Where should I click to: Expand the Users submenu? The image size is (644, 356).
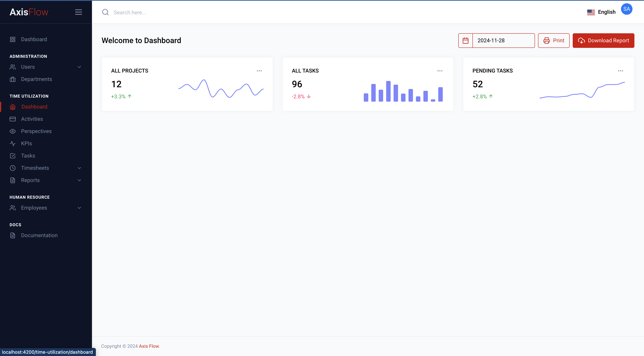pos(79,67)
